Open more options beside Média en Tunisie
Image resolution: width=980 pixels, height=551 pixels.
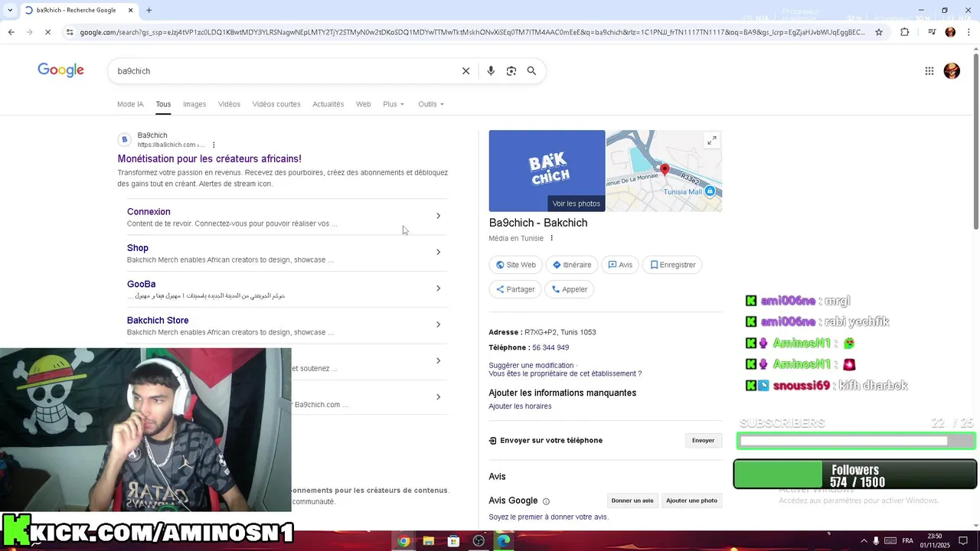[x=551, y=238]
